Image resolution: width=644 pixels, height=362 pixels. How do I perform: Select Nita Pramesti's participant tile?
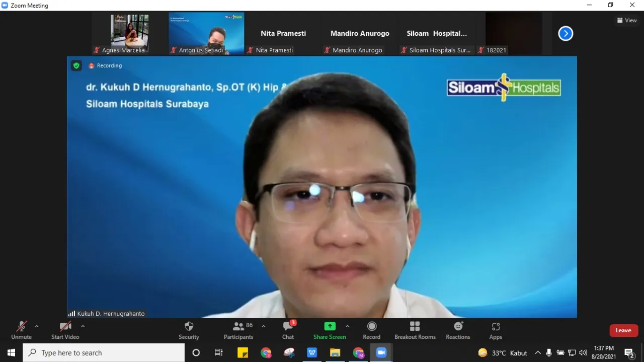click(283, 34)
